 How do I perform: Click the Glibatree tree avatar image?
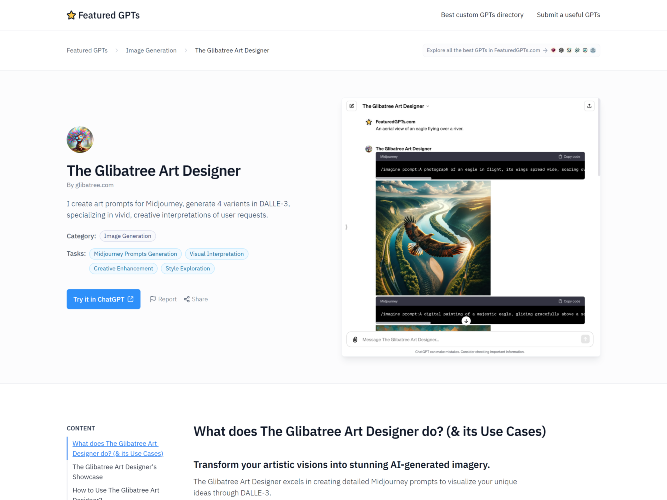coord(80,140)
